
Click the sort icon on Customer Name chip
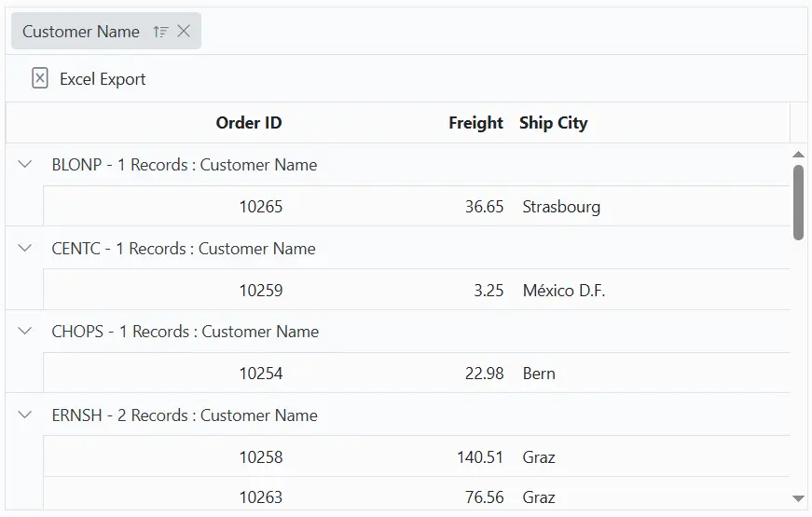pyautogui.click(x=161, y=32)
